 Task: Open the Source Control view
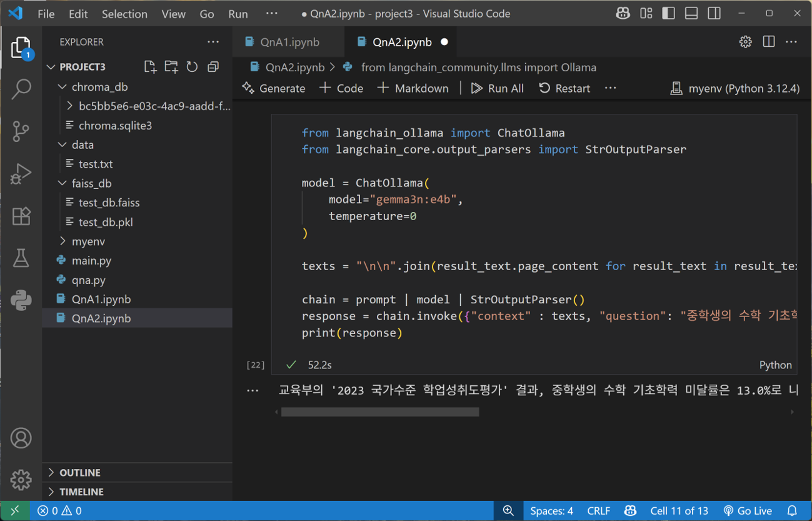[21, 131]
